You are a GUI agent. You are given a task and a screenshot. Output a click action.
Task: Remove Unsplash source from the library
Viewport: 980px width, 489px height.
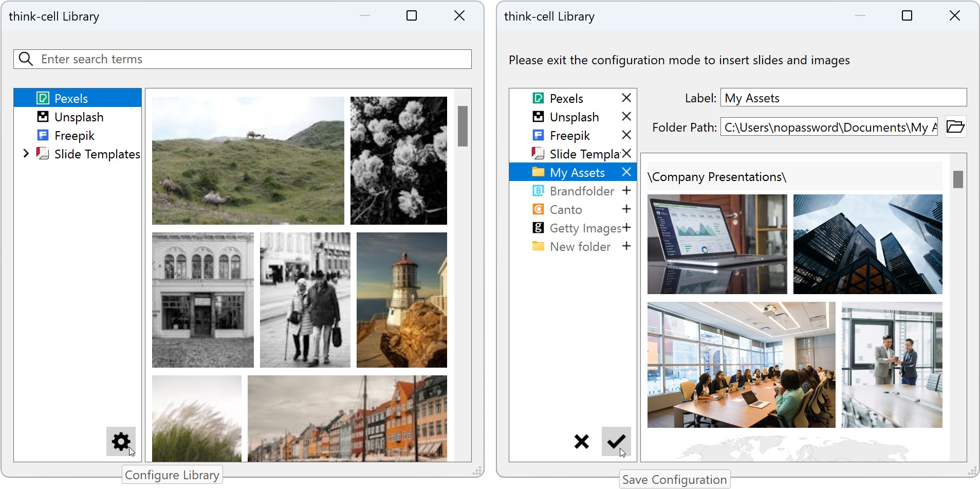click(626, 117)
